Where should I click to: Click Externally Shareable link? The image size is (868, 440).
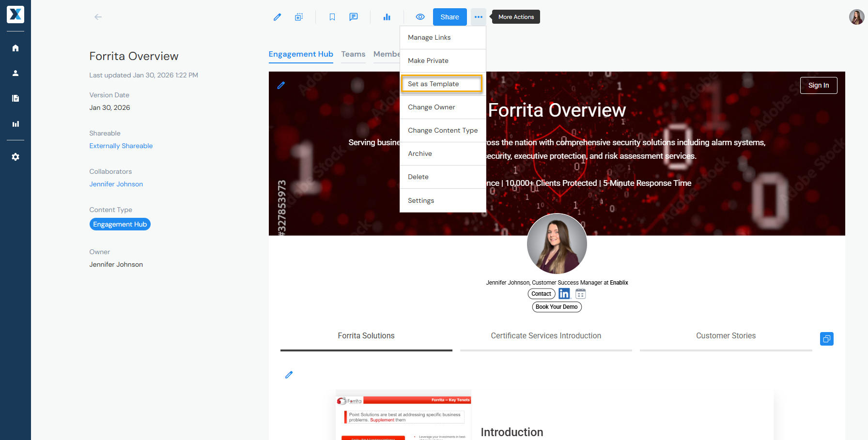[x=121, y=146]
